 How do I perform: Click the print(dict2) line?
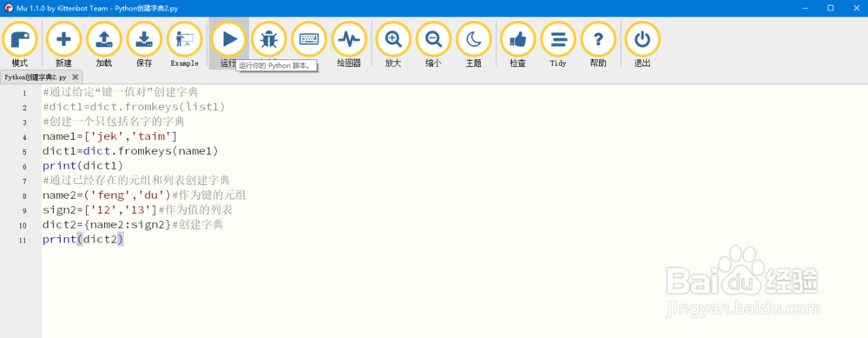[x=82, y=239]
